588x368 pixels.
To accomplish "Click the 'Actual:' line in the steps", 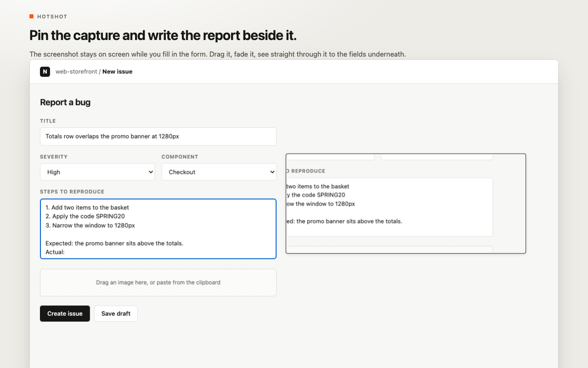I will (55, 252).
